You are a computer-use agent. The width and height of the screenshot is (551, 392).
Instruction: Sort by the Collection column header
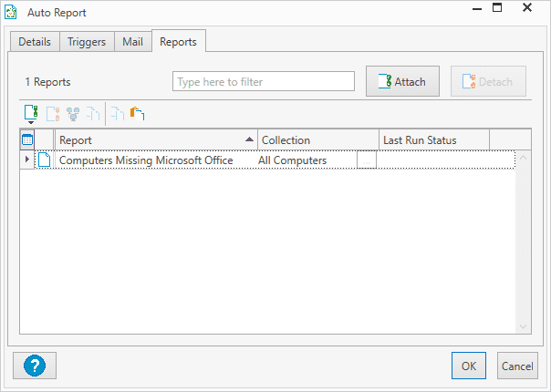point(318,139)
